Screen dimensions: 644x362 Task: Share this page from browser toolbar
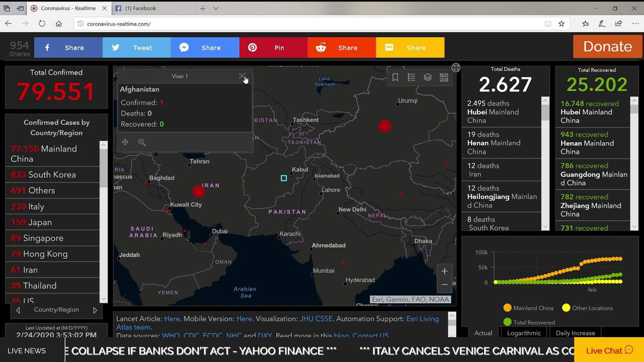click(618, 24)
